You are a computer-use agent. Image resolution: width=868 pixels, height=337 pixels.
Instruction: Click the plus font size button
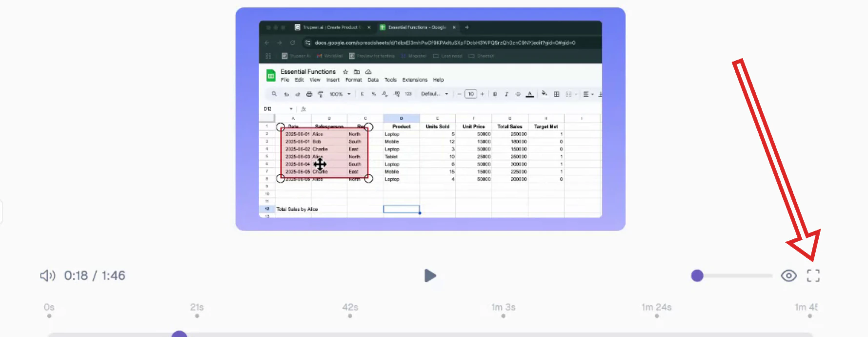tap(482, 94)
